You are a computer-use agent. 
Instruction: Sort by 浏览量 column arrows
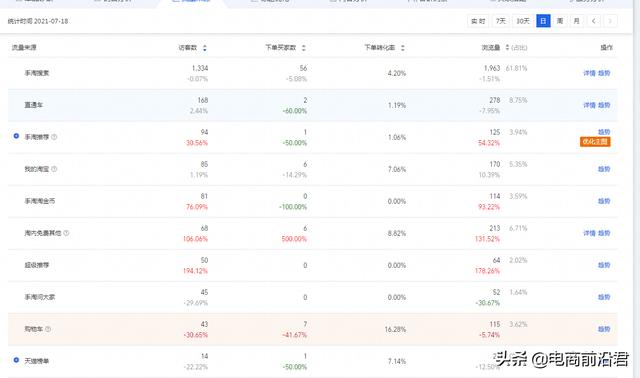(507, 47)
